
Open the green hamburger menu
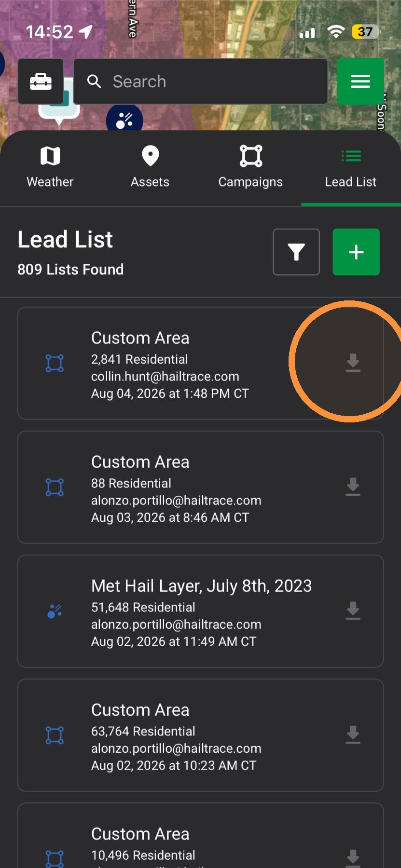point(360,81)
